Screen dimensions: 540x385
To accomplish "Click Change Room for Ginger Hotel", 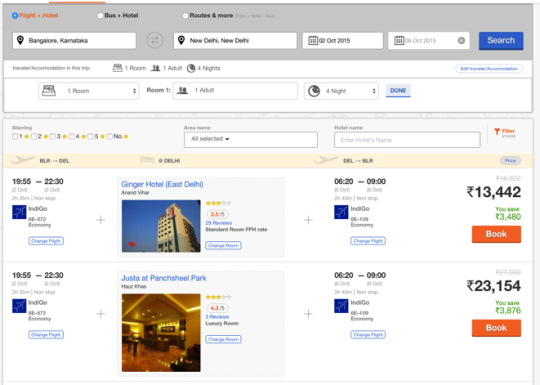I will (224, 246).
